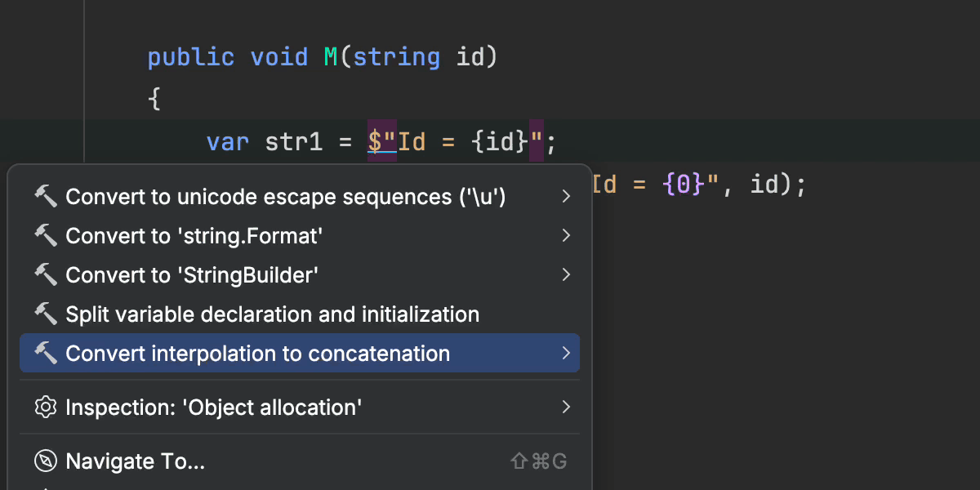
Task: Expand submenu for unicode escape sequences
Action: pyautogui.click(x=566, y=196)
